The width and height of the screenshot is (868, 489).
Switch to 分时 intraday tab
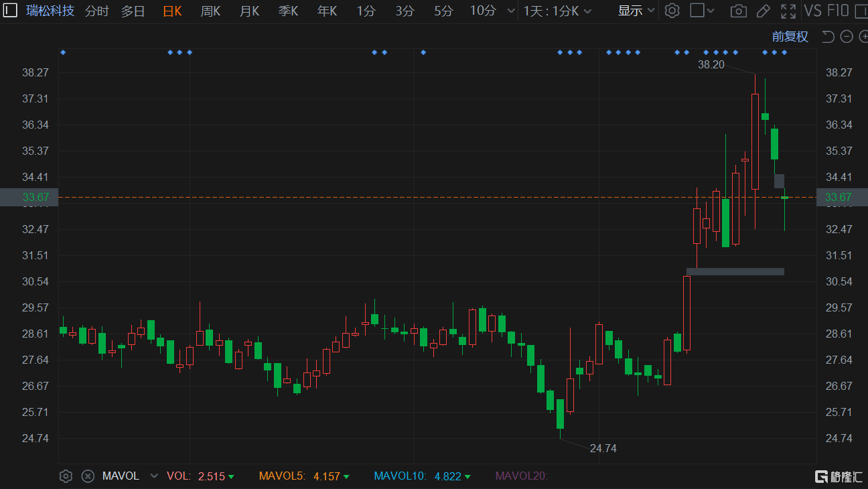(x=96, y=11)
